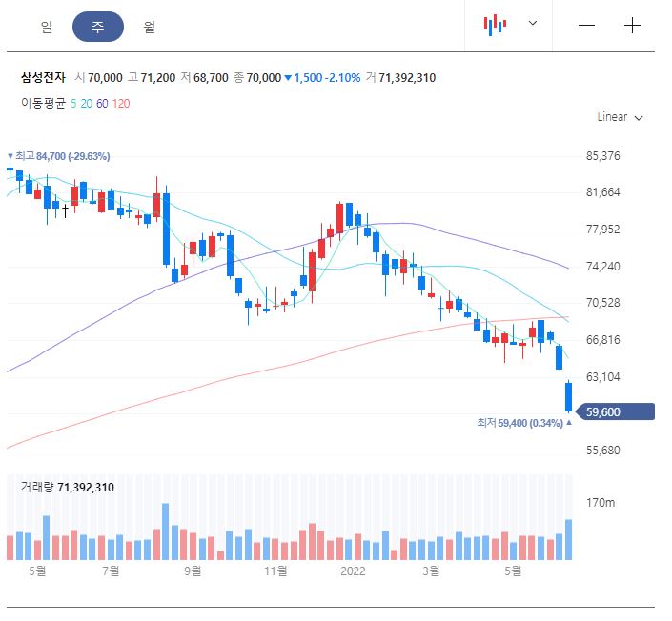Click the rightmost blue volume bar

(x=569, y=540)
